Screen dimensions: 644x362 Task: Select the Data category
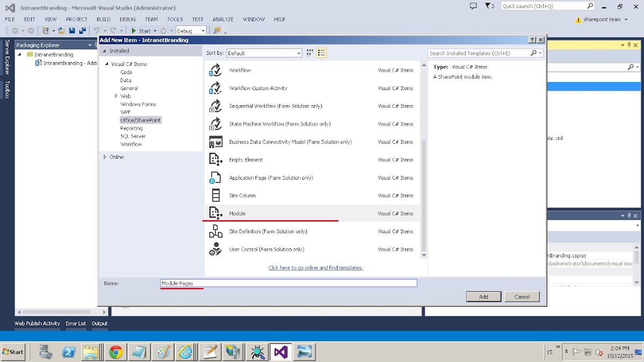coord(126,80)
